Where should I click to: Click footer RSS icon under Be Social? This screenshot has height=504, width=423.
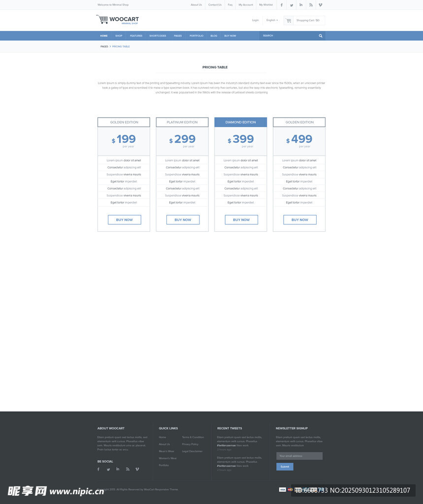point(128,469)
